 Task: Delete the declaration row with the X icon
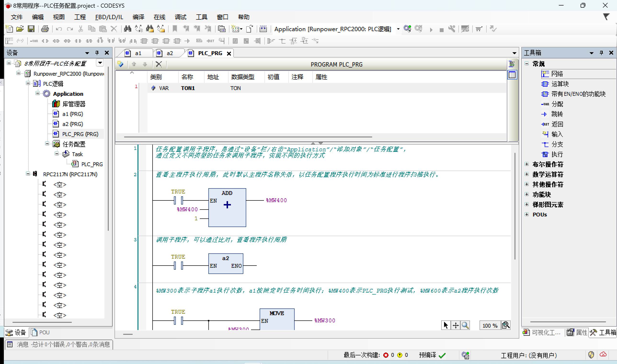pyautogui.click(x=159, y=64)
